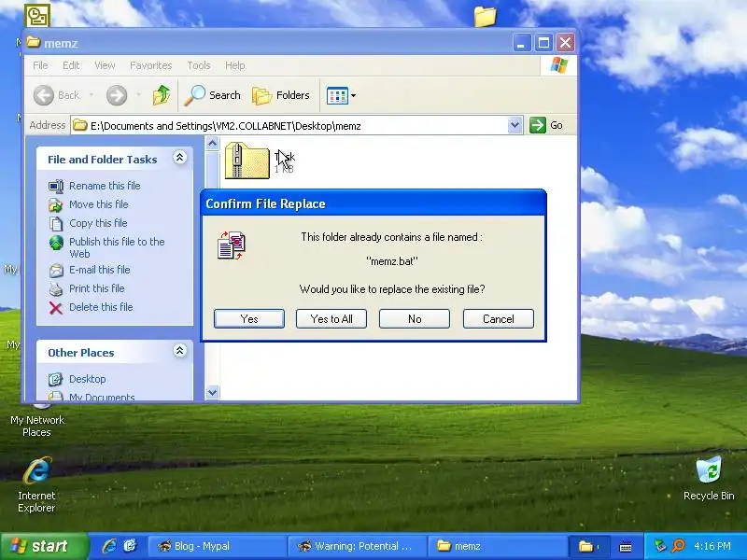Image resolution: width=747 pixels, height=560 pixels.
Task: Click Copy this file
Action: tap(98, 223)
